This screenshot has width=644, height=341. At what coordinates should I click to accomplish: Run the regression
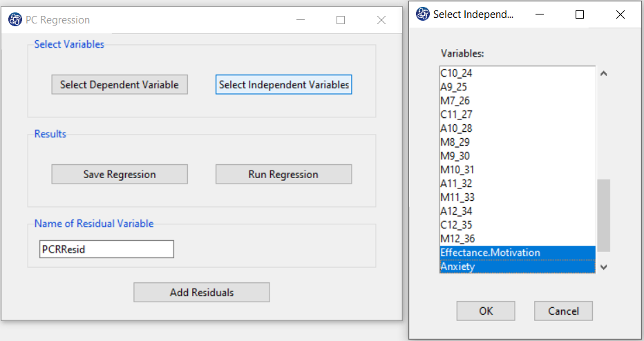(x=284, y=175)
